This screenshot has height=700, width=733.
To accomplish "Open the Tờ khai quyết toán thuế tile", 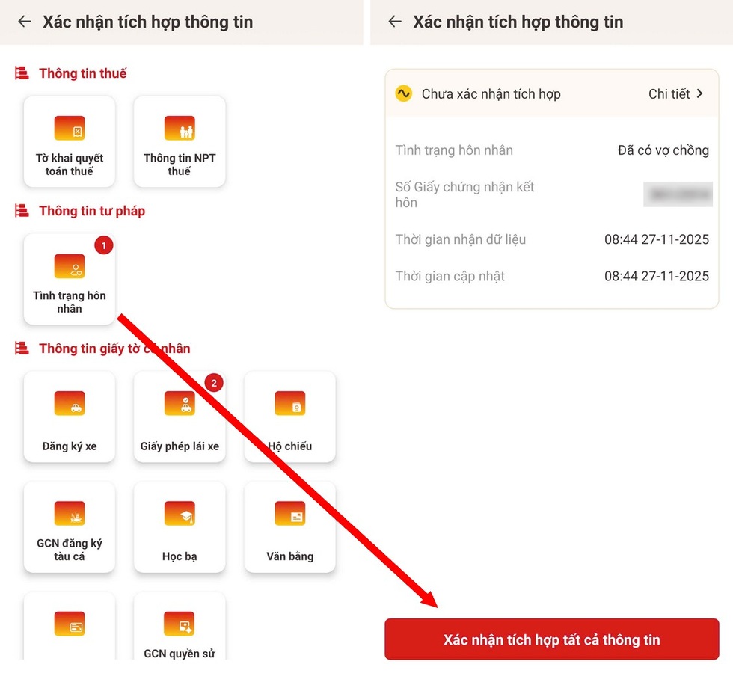I will [70, 141].
